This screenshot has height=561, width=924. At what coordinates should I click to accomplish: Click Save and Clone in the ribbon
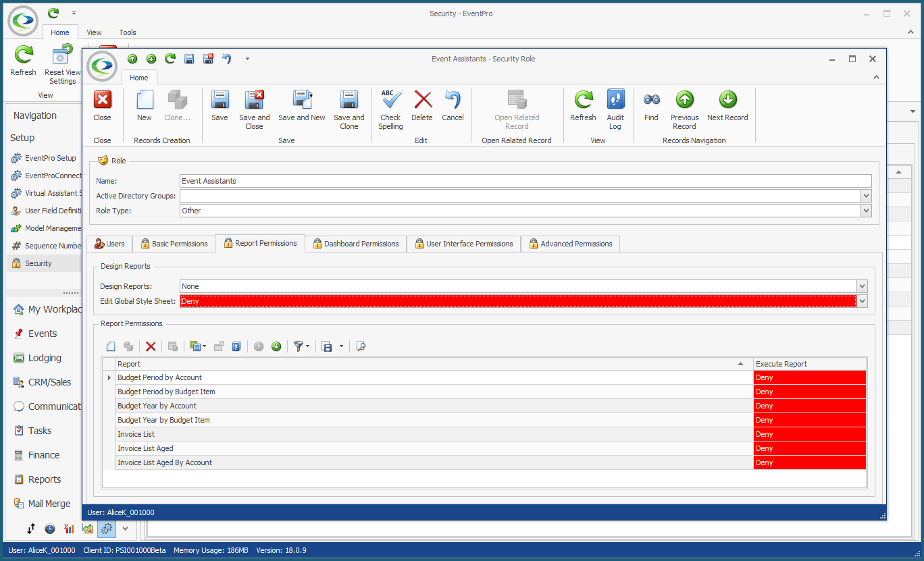pos(349,109)
